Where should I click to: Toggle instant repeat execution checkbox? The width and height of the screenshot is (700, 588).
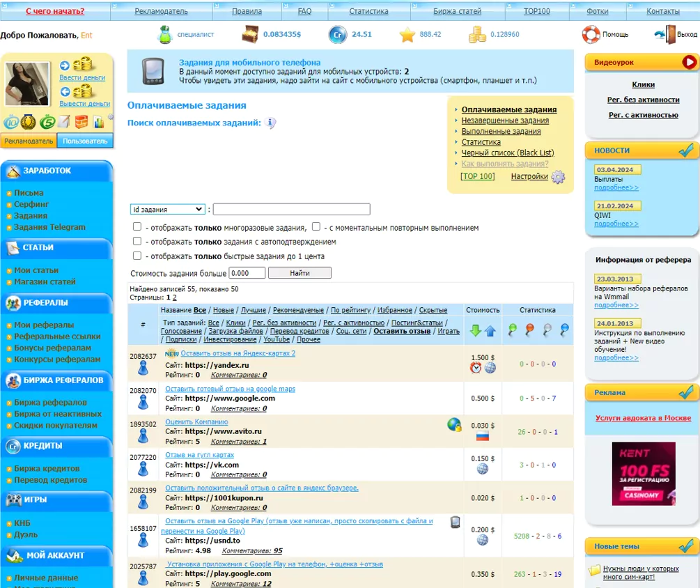316,227
